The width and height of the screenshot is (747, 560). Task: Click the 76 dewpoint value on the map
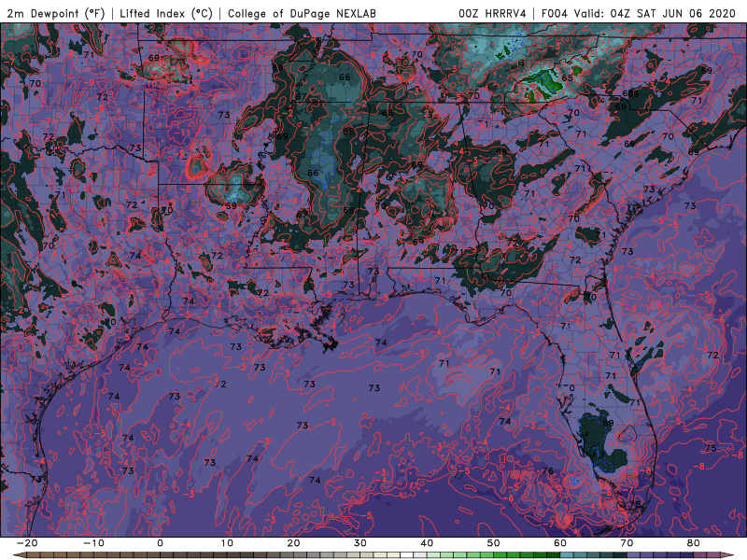[548, 471]
